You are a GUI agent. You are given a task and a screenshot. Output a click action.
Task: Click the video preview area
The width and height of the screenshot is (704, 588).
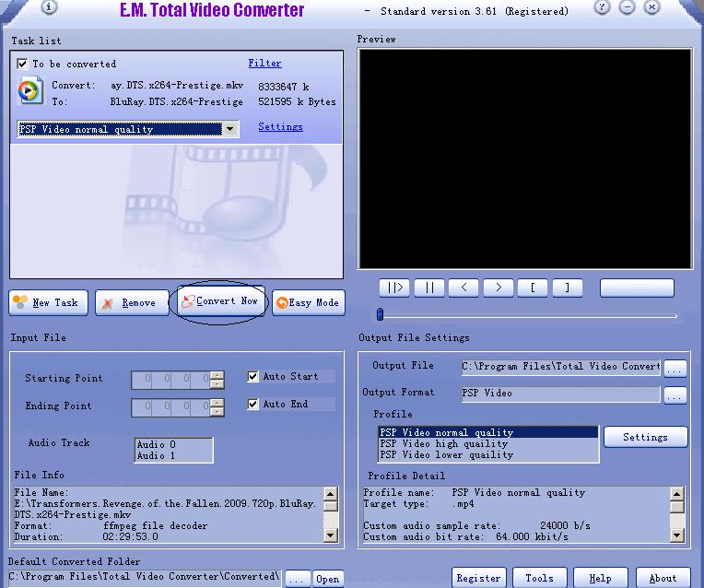click(525, 159)
